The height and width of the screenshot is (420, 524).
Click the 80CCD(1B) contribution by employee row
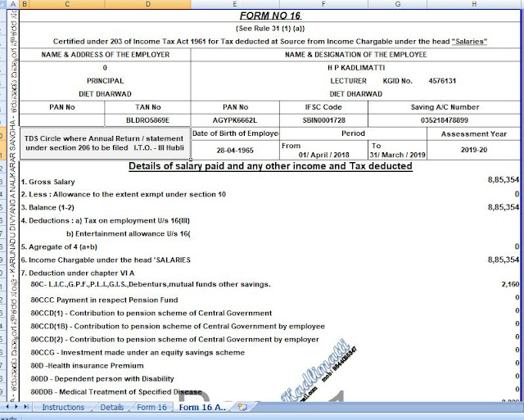click(178, 327)
